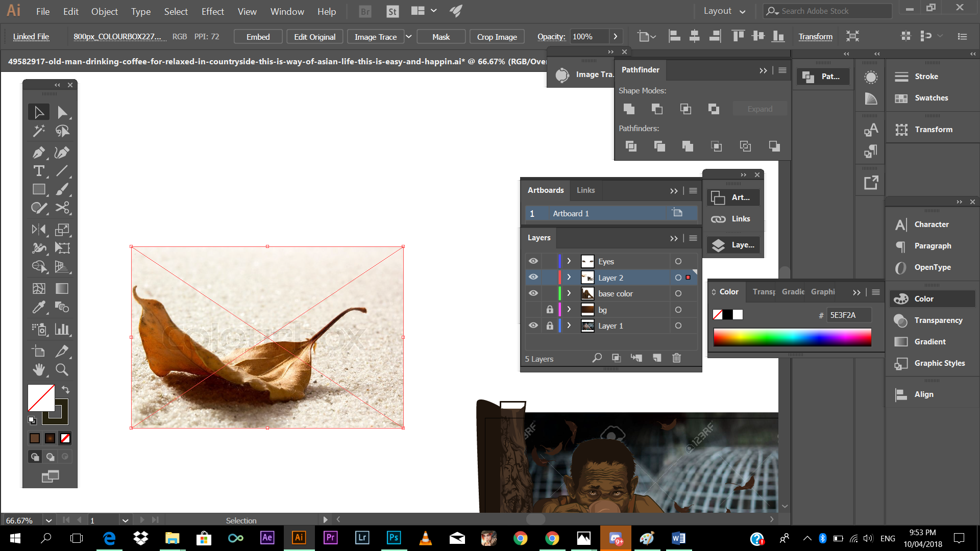The height and width of the screenshot is (551, 980).
Task: Open the Effect menu
Action: pos(213,11)
